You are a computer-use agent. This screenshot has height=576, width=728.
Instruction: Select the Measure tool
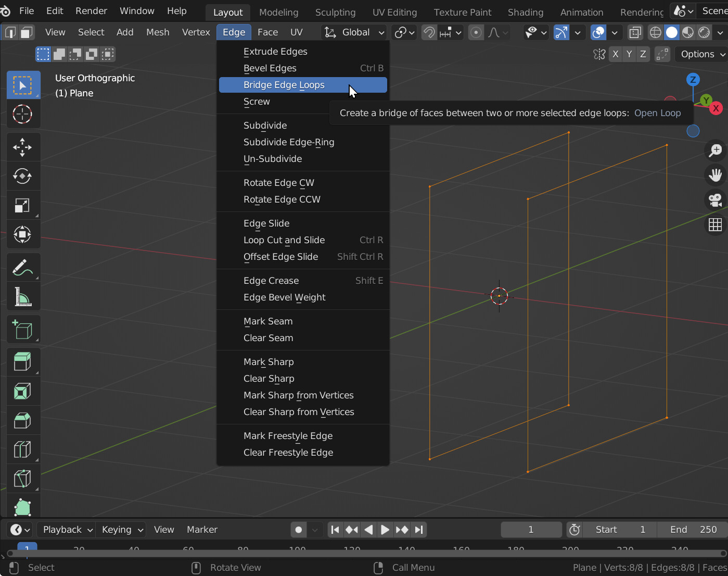[23, 297]
